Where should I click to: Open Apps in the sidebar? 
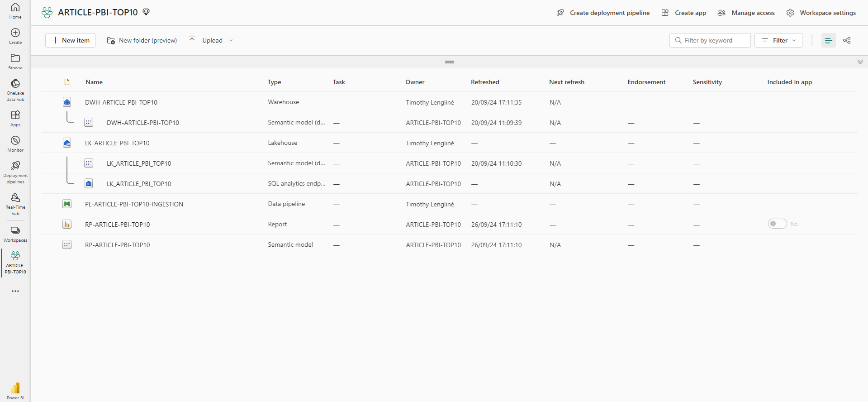pos(15,119)
